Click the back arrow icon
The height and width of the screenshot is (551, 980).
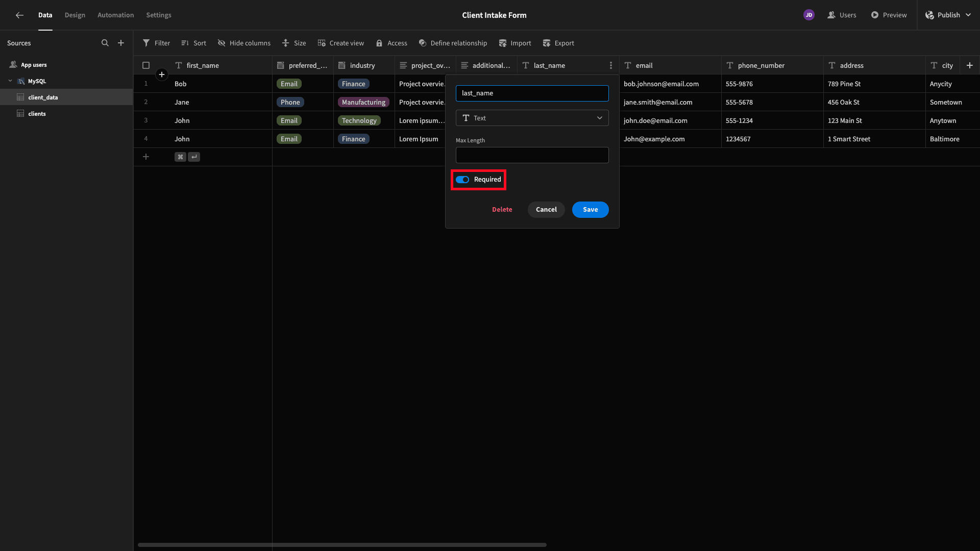point(19,15)
